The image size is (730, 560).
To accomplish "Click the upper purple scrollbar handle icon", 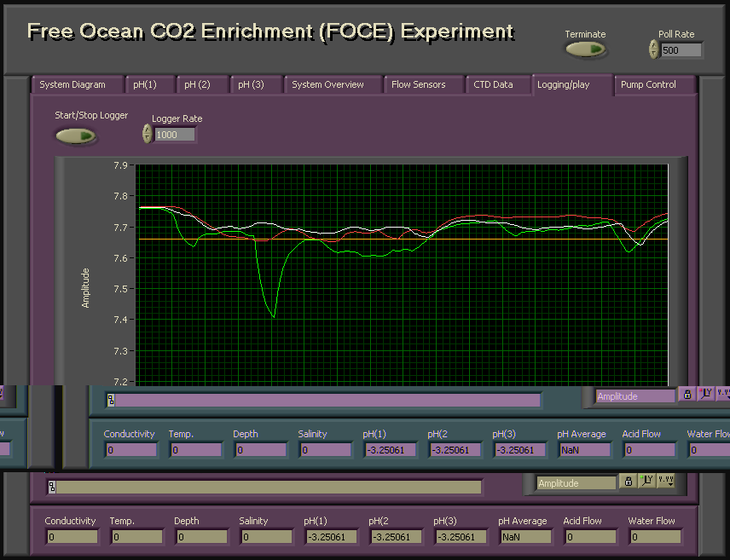I will click(x=111, y=401).
